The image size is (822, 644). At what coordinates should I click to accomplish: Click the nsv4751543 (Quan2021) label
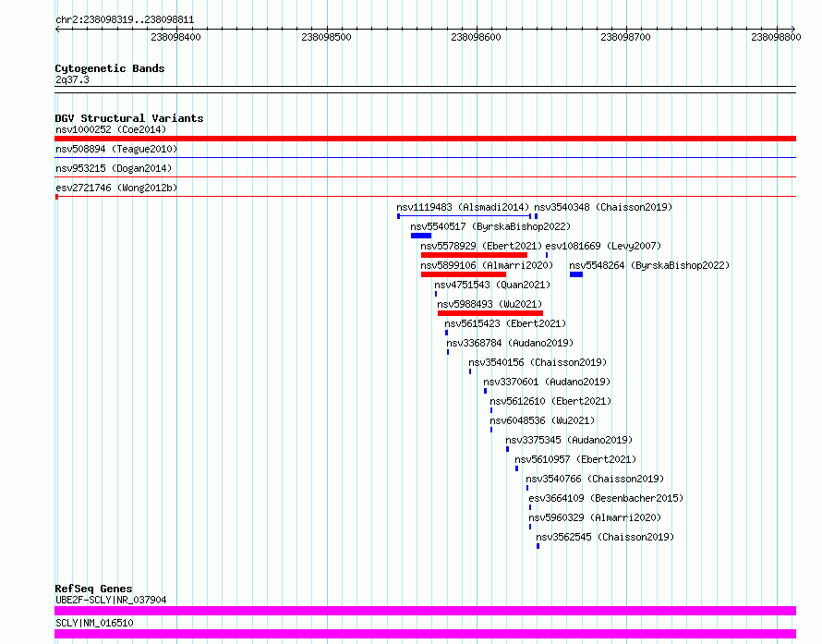492,285
